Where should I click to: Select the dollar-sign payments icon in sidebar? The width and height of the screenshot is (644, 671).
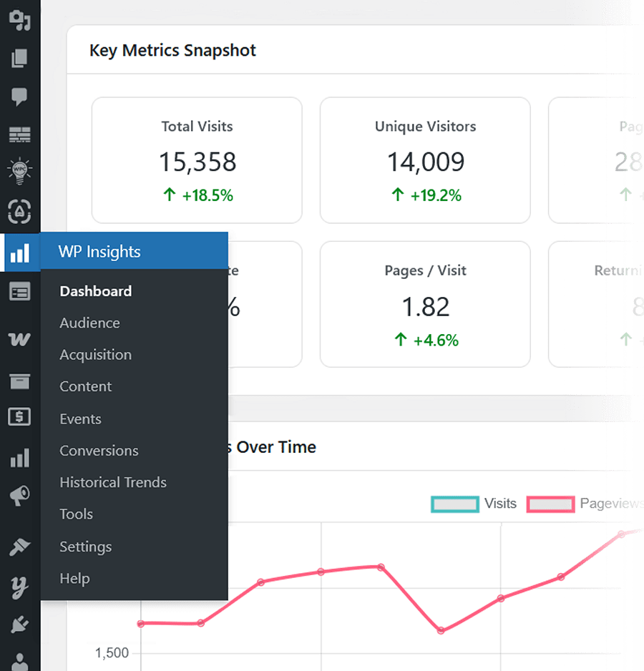(x=20, y=417)
